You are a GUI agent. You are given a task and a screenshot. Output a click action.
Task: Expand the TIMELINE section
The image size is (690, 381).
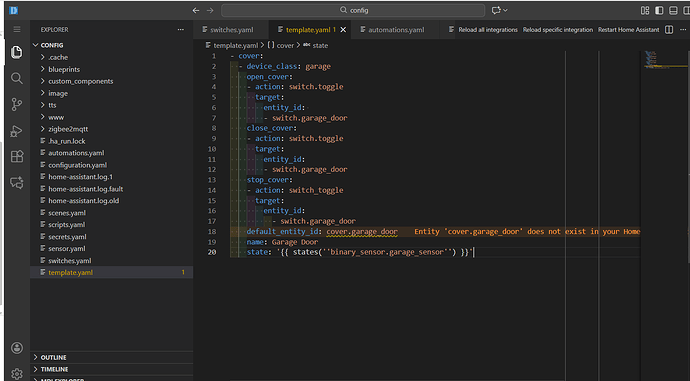pos(54,369)
